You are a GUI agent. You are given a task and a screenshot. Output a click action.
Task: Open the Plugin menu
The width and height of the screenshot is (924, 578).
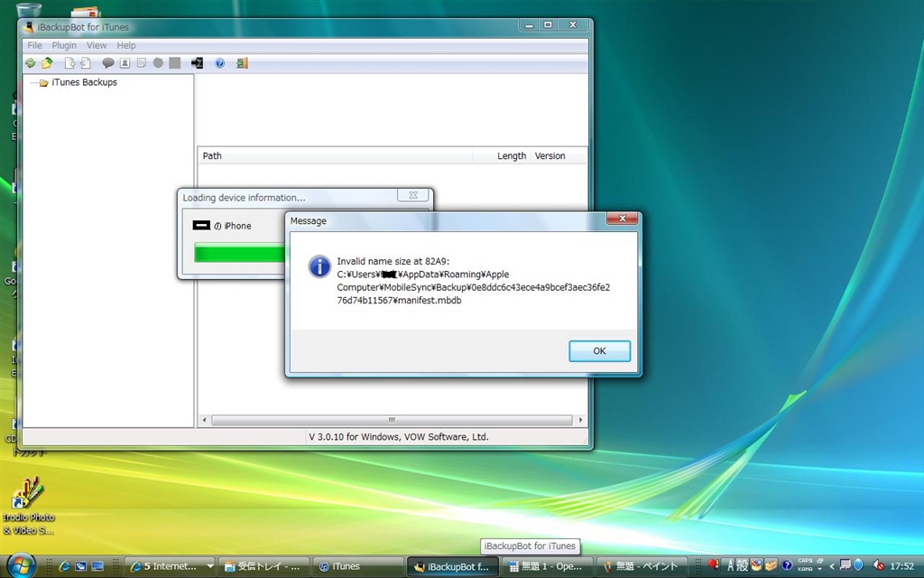click(64, 45)
